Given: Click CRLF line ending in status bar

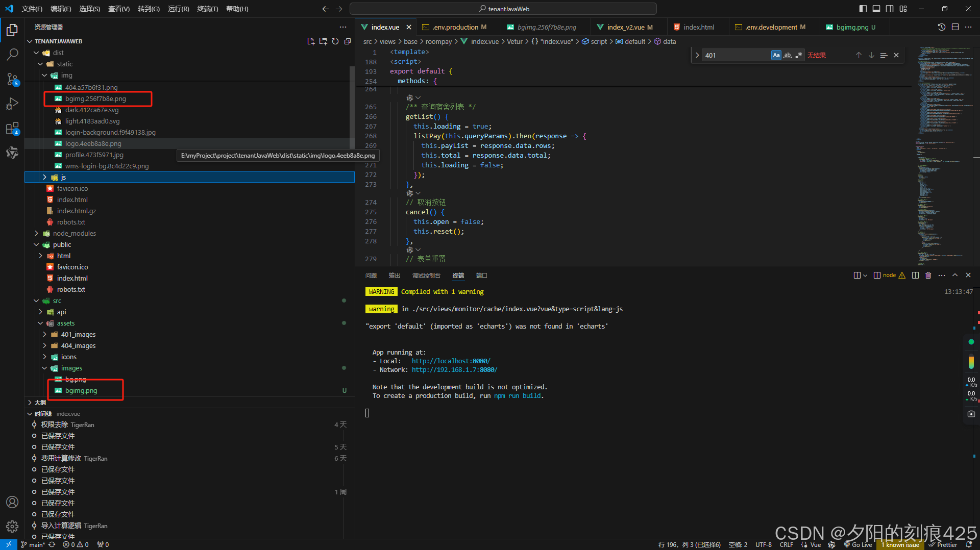Looking at the screenshot, I should [x=787, y=544].
